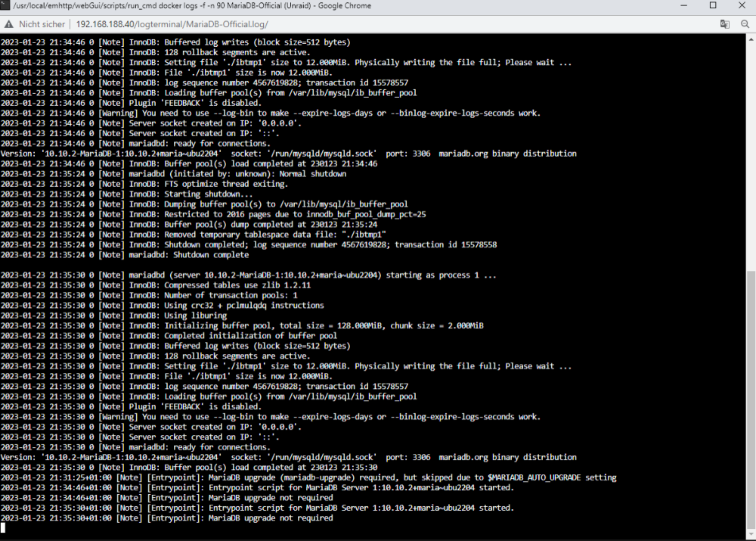Click 'Shutdown completed; log sequence number 4567619828' line

tap(249, 244)
